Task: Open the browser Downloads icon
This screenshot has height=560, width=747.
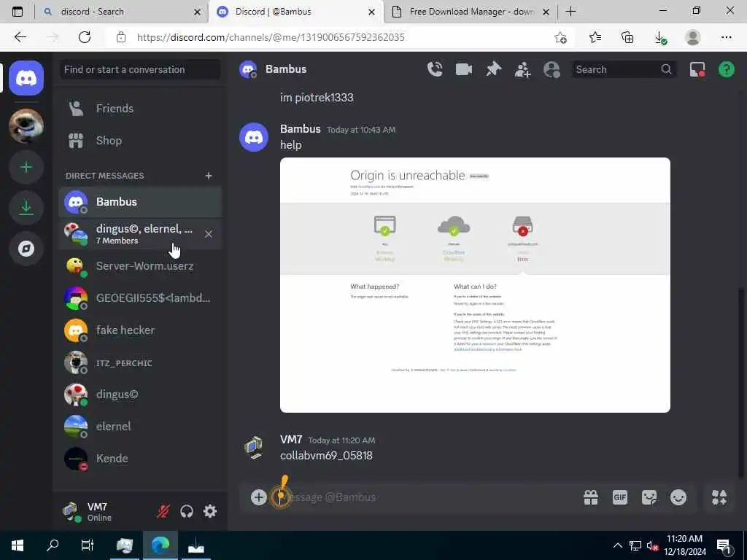Action: (660, 38)
